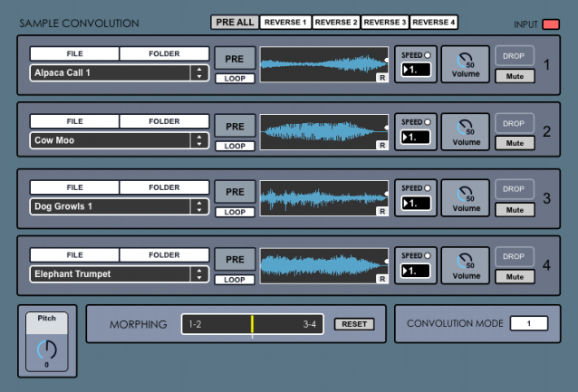Click the Volume knob in slot 2
The image size is (578, 392).
coord(465,128)
